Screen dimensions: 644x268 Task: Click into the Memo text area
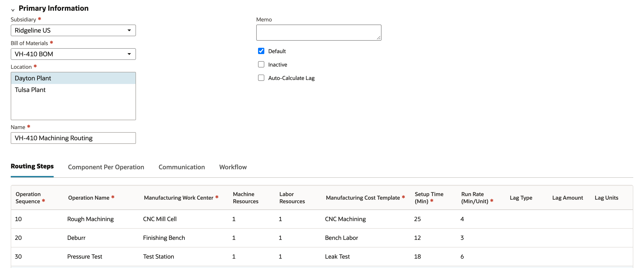click(318, 32)
